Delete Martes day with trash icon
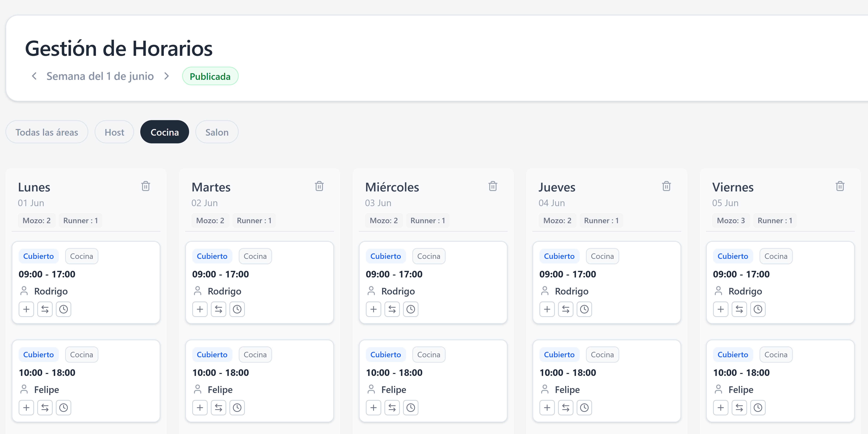868x434 pixels. pos(319,186)
